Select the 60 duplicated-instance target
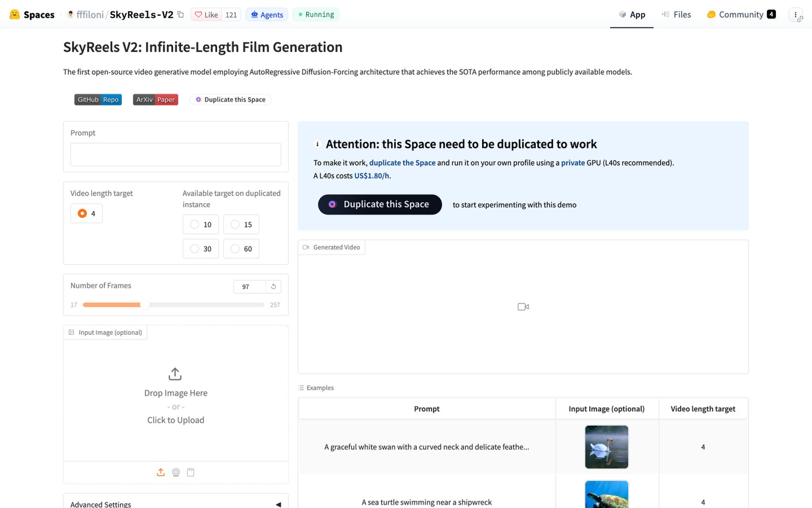 (x=241, y=249)
